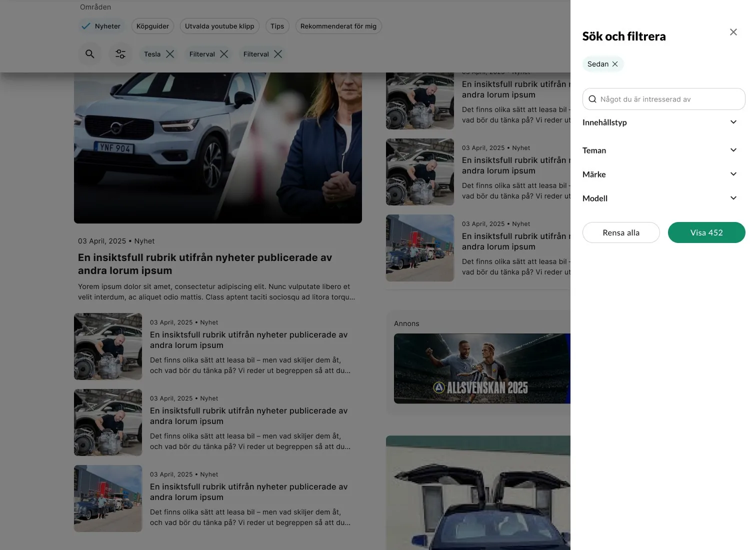Screen dimensions: 756x550
Task: Click the Yorem ipsum dolor article excerpt
Action: point(216,292)
